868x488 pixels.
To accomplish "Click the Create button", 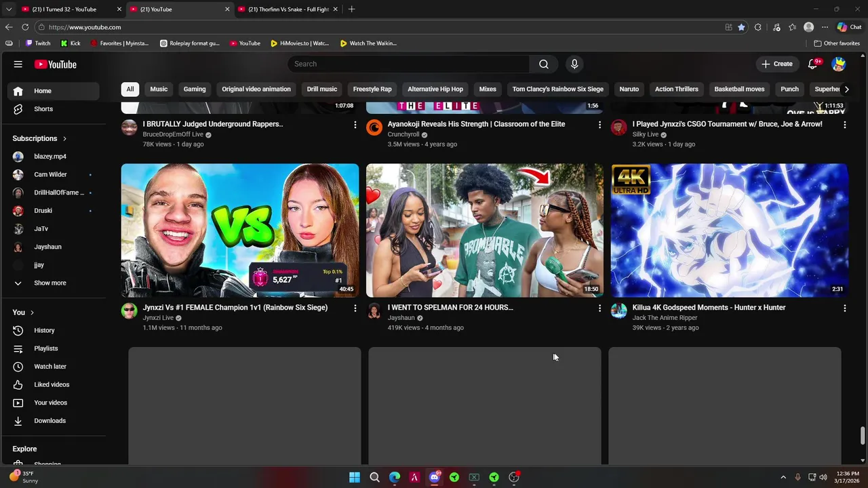I will pos(777,64).
